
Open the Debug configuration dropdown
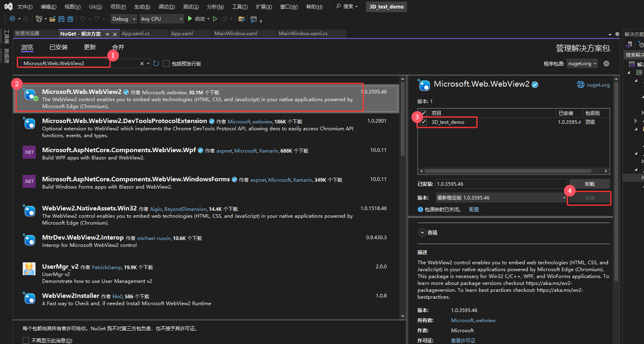tap(123, 19)
